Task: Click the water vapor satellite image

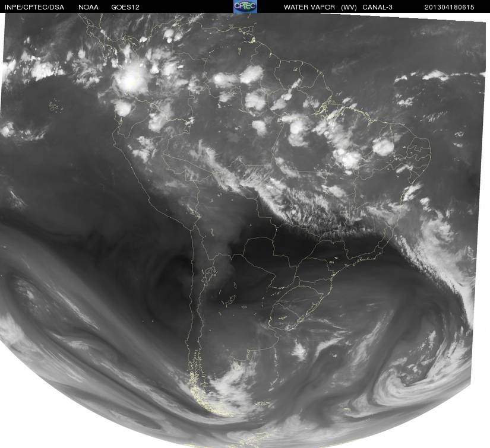Action: (x=244, y=230)
